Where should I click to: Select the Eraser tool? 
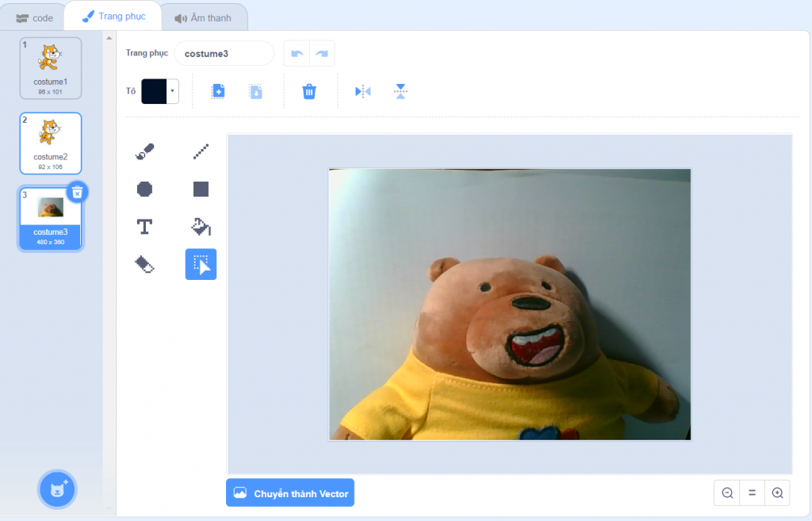click(x=144, y=265)
